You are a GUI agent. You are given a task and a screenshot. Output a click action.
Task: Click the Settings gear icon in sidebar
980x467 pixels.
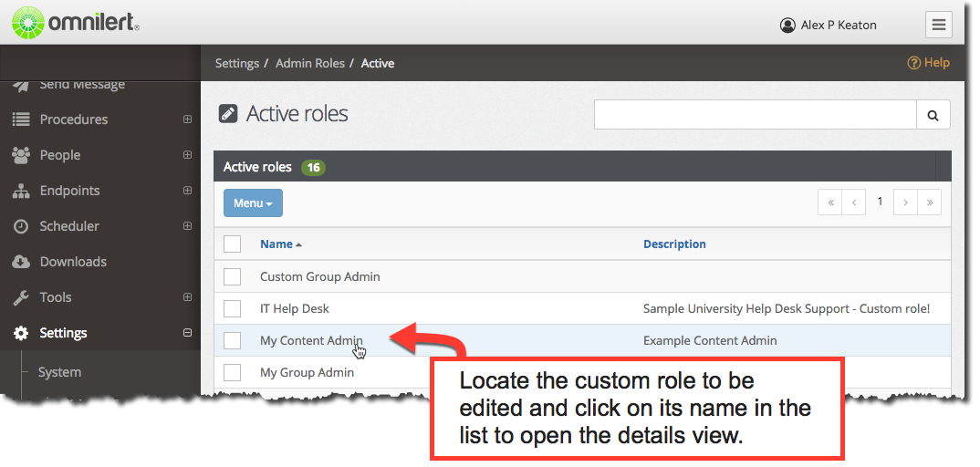pos(21,333)
